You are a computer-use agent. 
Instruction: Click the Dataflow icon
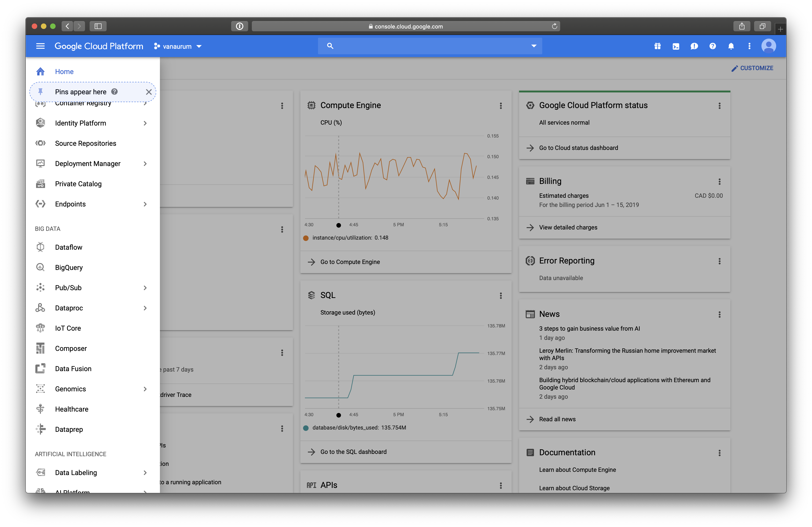40,247
